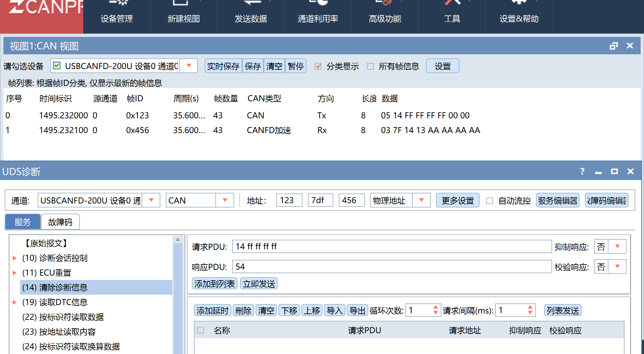Screen dimensions: 644x354
Task: Switch to the 故障码 tab
Action: (60, 222)
